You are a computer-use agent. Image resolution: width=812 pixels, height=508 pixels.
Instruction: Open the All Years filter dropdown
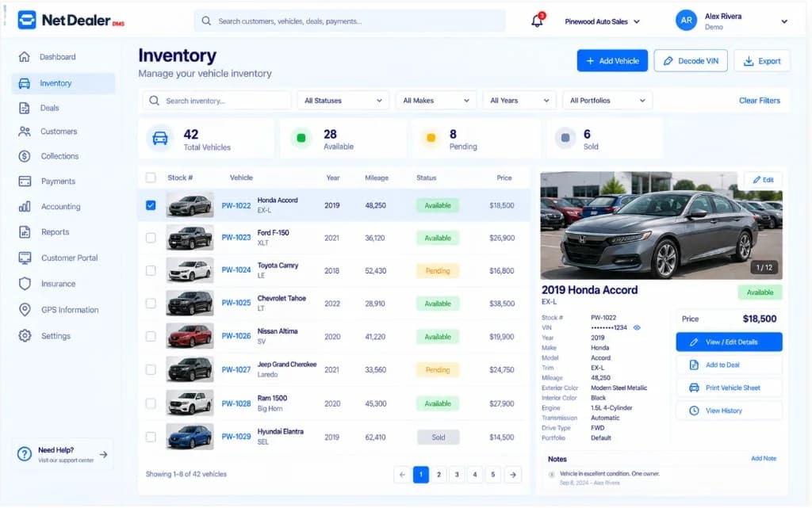[519, 101]
